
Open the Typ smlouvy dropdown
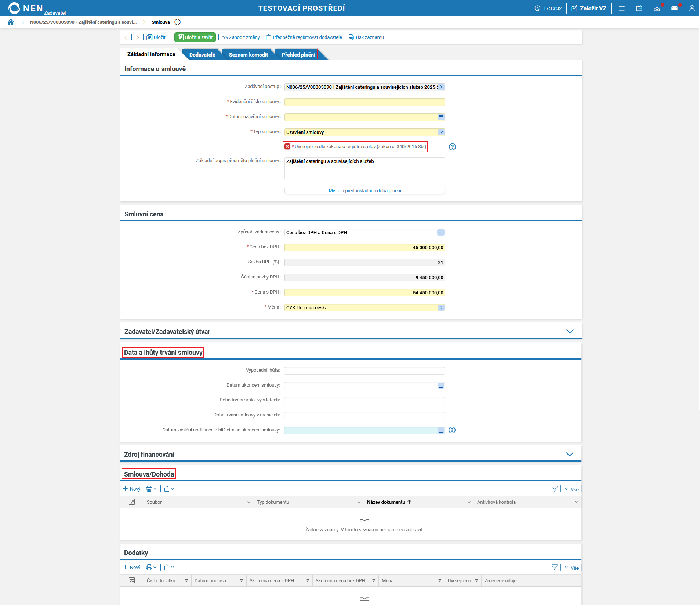coord(441,132)
